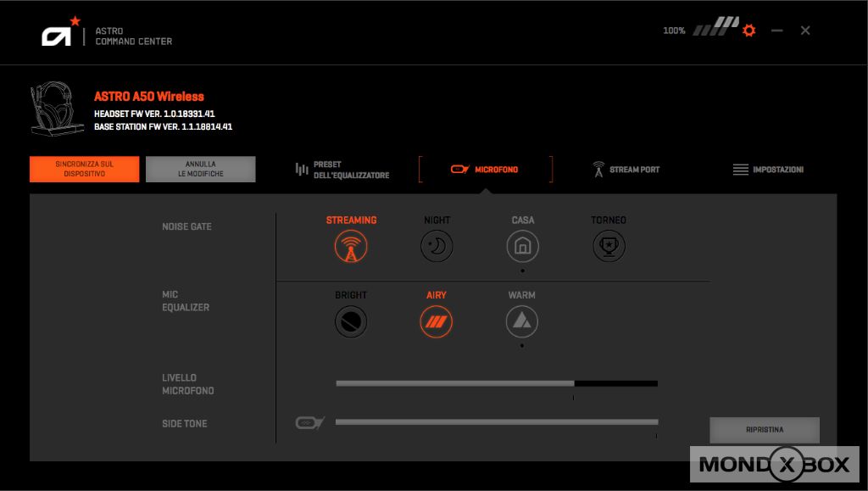Select the Casa house noise gate icon

point(523,247)
